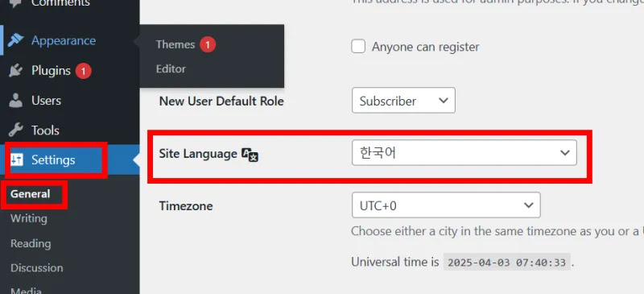Viewport: 644px width, 294px height.
Task: Open Discussion settings page
Action: pos(37,268)
